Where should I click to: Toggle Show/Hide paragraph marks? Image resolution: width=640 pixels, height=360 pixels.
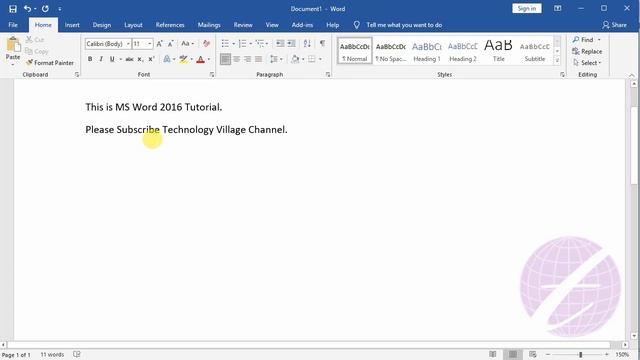[x=322, y=44]
